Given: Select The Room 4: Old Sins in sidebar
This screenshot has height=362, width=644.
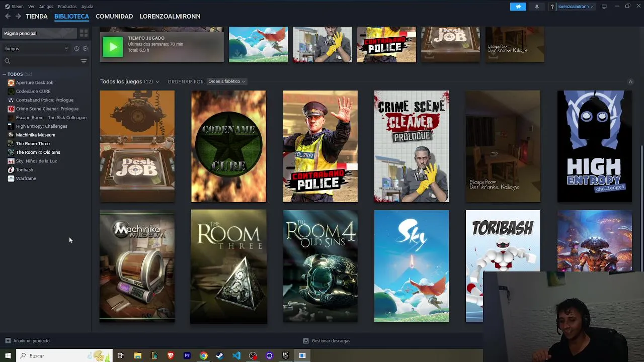Looking at the screenshot, I should (x=38, y=152).
